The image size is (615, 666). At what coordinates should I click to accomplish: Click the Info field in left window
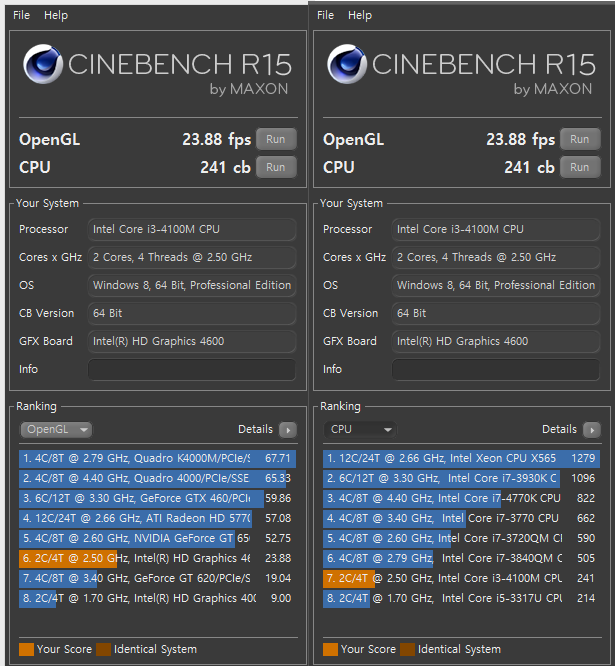tap(192, 370)
